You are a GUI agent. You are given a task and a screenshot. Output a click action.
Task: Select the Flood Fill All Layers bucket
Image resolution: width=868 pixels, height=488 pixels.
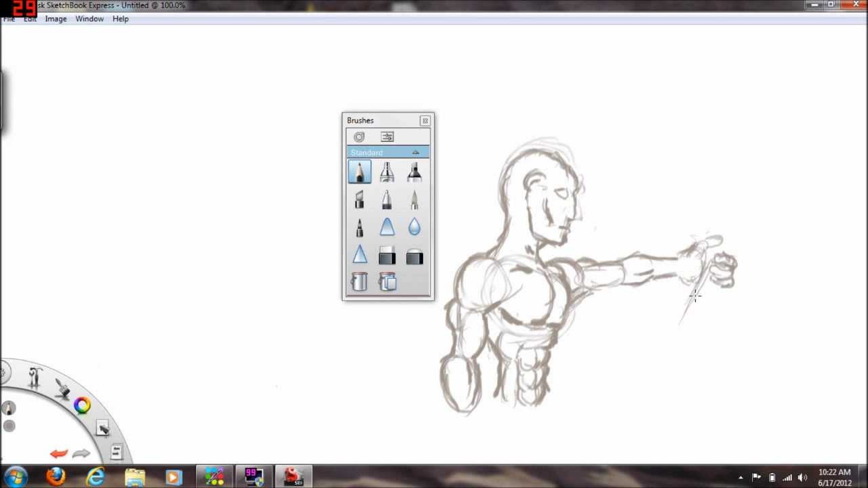click(387, 281)
